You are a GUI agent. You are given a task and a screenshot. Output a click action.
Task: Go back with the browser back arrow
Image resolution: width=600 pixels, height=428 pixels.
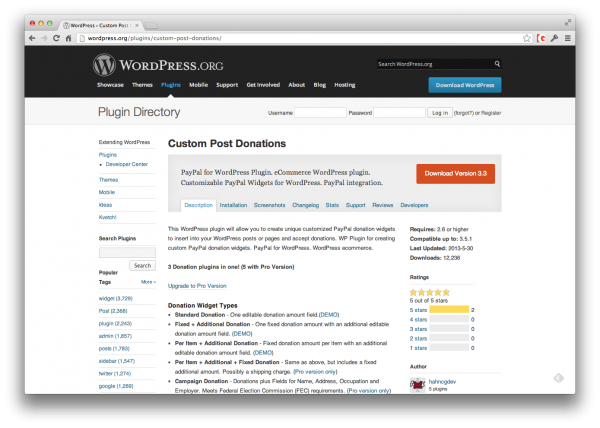[32, 38]
